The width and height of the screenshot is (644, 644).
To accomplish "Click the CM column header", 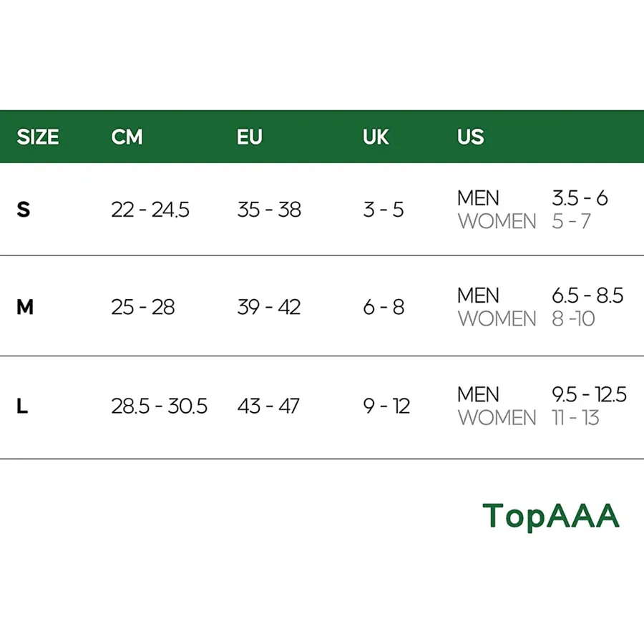I will point(127,137).
